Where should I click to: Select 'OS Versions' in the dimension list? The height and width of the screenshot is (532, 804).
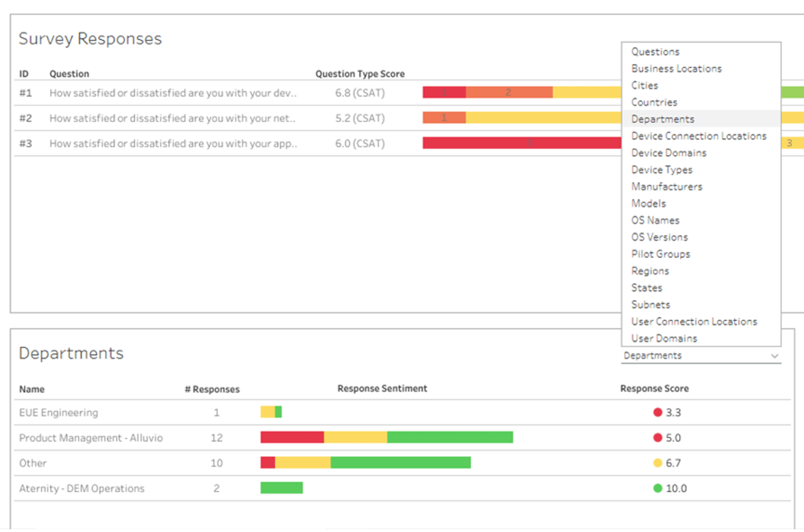point(660,237)
